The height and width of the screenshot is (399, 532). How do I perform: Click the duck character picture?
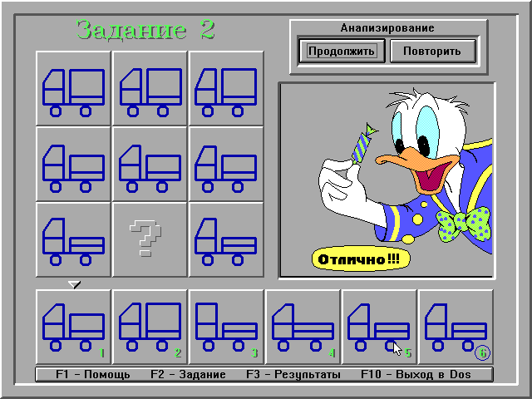point(387,181)
